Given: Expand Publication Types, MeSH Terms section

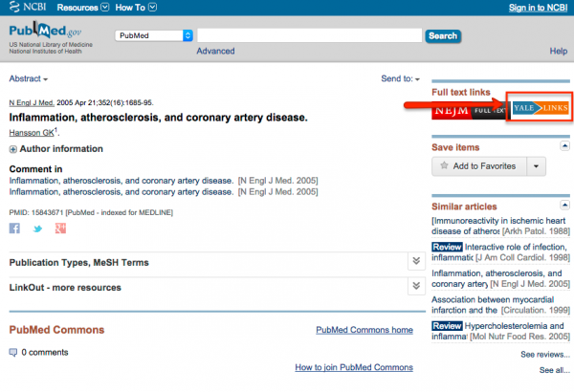Looking at the screenshot, I should click(x=416, y=261).
